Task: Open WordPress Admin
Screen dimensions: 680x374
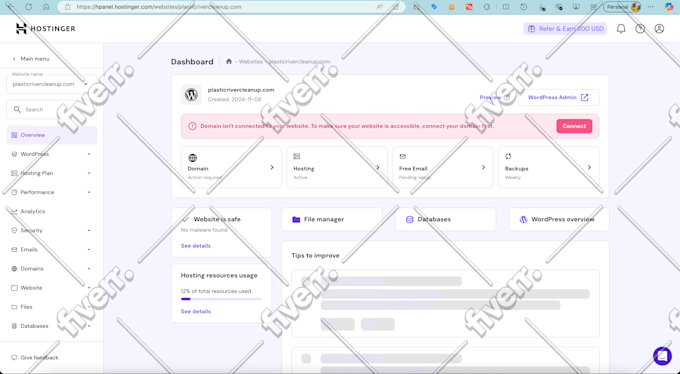Action: pyautogui.click(x=559, y=97)
